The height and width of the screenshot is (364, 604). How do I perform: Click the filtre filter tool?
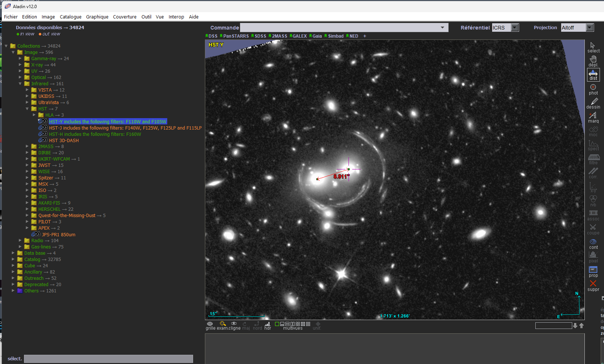593,159
